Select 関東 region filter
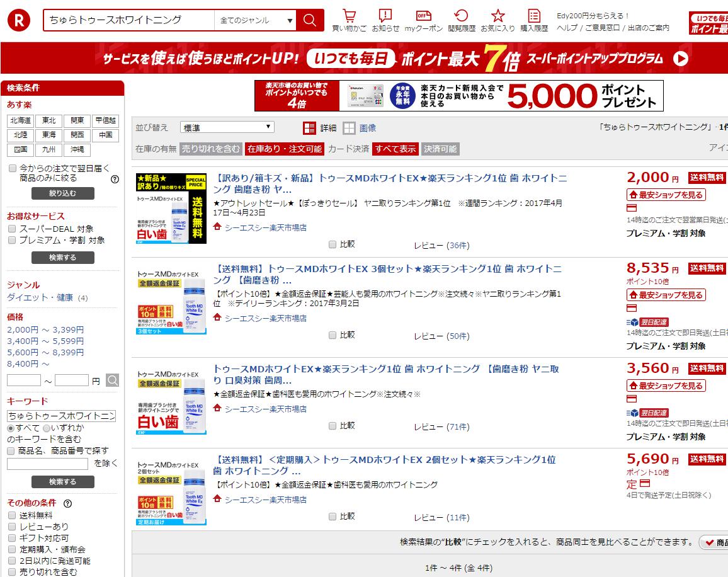The width and height of the screenshot is (728, 577). pyautogui.click(x=77, y=120)
